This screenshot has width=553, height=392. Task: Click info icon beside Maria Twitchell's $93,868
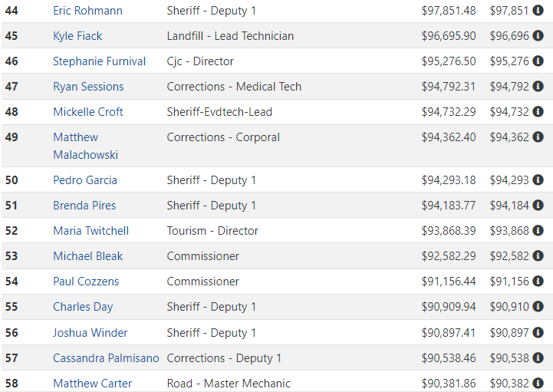click(538, 231)
